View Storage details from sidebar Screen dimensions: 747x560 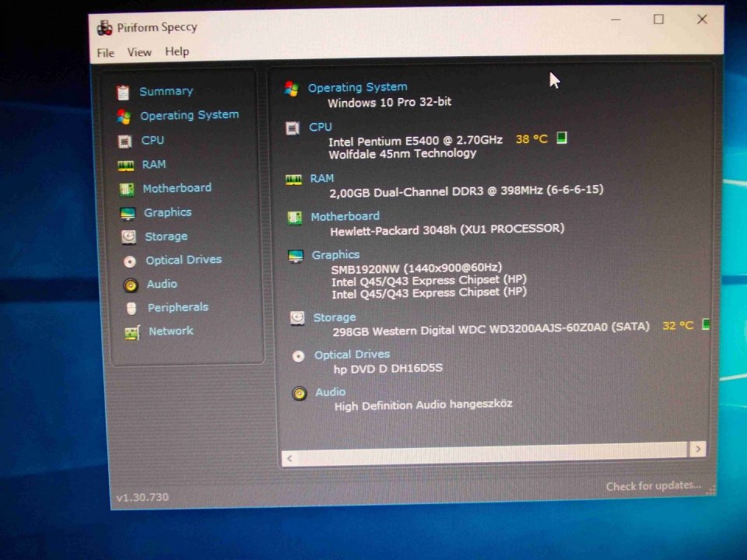[167, 236]
